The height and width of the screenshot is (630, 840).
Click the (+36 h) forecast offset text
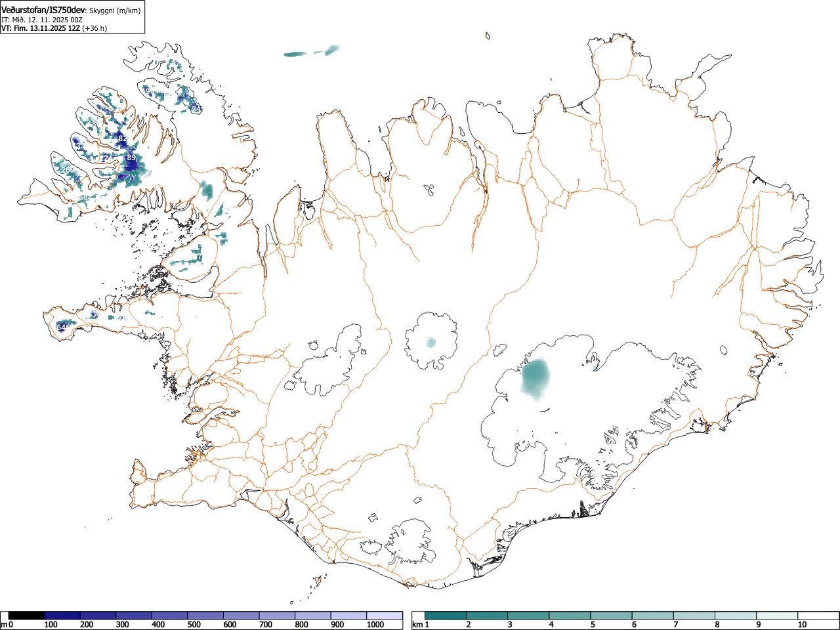pyautogui.click(x=94, y=28)
